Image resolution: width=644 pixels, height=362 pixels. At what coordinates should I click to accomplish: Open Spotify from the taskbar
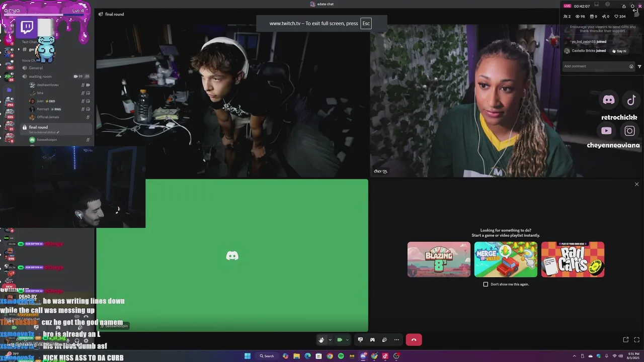click(341, 356)
